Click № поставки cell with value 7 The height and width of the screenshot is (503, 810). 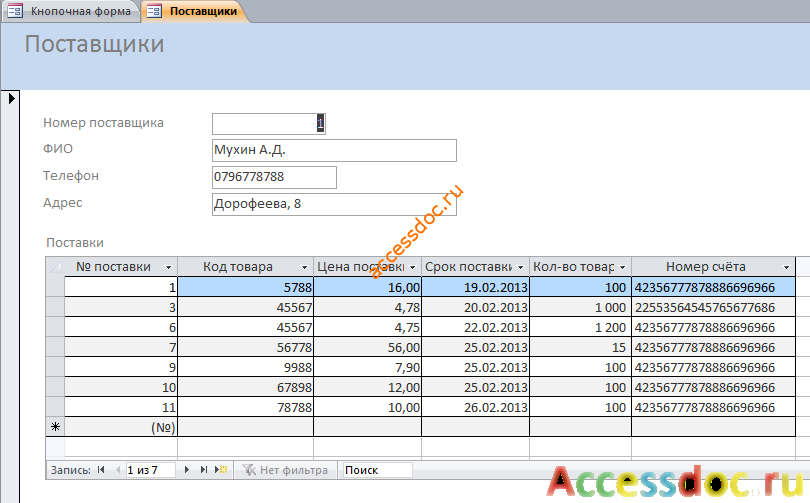click(121, 348)
